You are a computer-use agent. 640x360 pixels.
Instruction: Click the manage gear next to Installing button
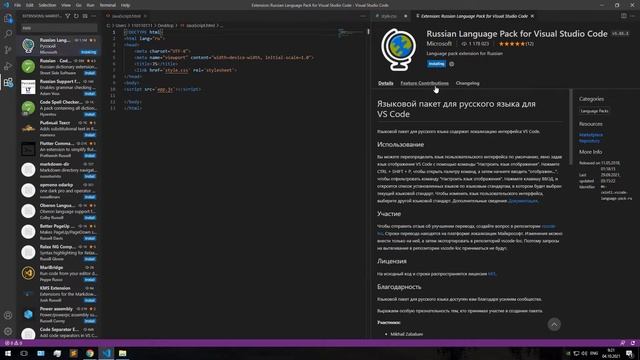click(x=451, y=64)
